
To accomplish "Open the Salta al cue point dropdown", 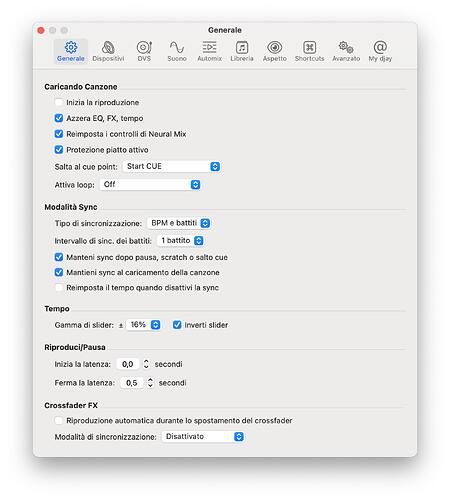I will tap(171, 166).
